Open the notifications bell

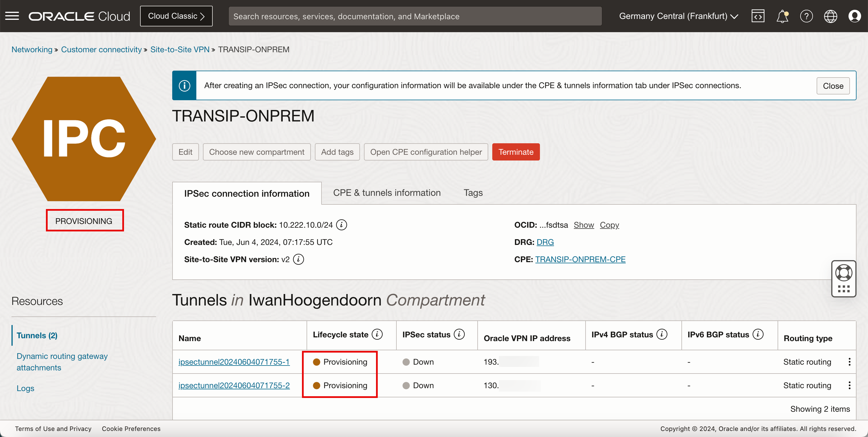tap(782, 16)
